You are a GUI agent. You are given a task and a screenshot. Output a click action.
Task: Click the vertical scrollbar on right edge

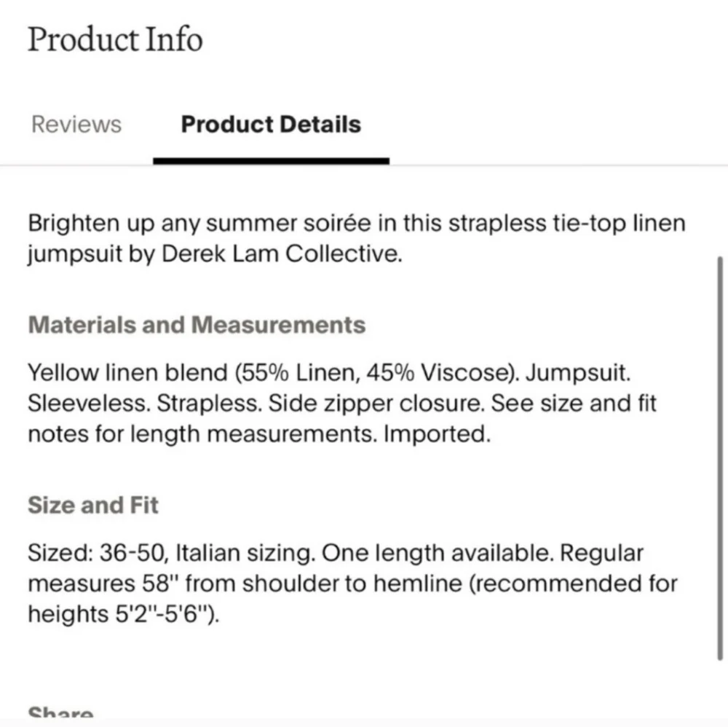tap(720, 458)
